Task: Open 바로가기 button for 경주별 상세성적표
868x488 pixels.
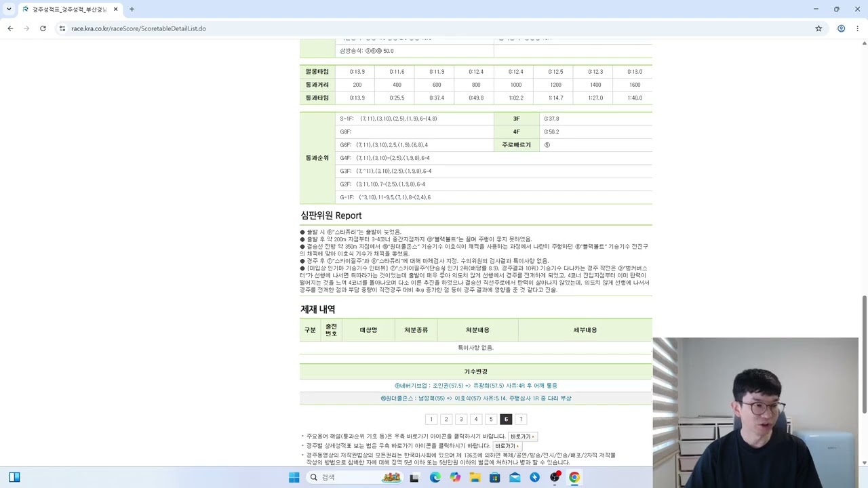Action: [507, 446]
